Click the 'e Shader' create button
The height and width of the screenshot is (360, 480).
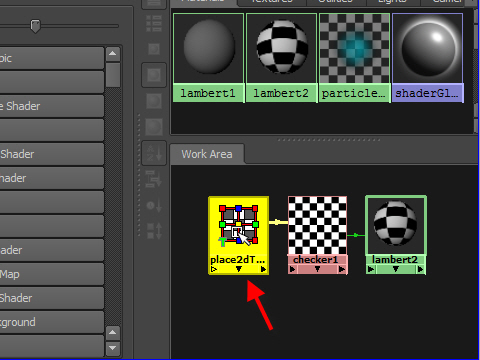click(x=52, y=106)
